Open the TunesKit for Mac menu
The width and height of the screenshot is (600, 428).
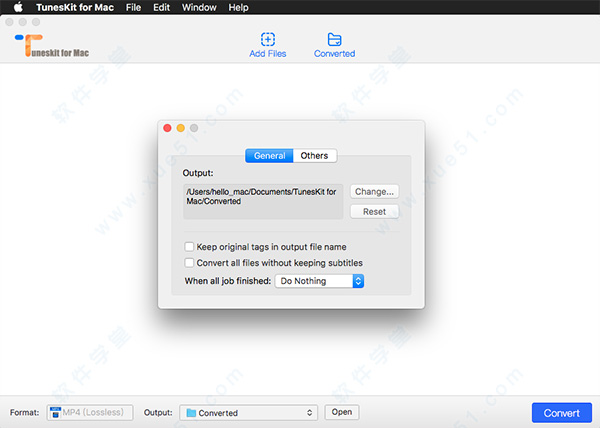pyautogui.click(x=75, y=7)
